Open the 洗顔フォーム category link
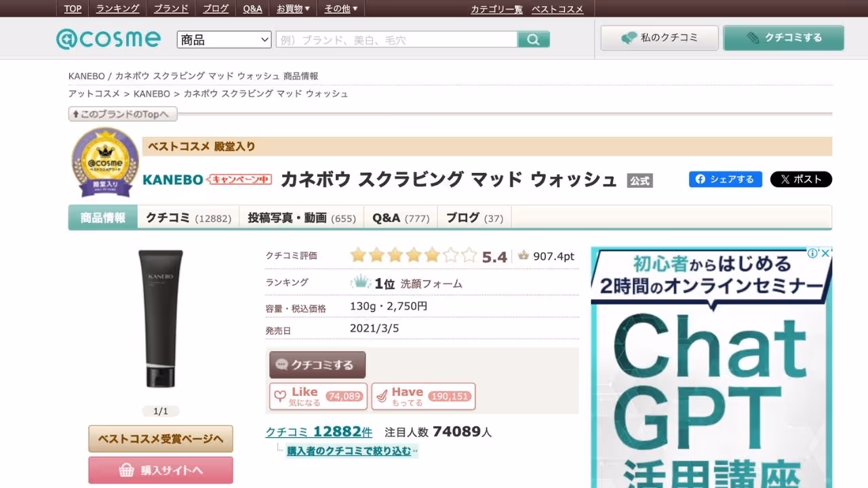 [x=431, y=284]
